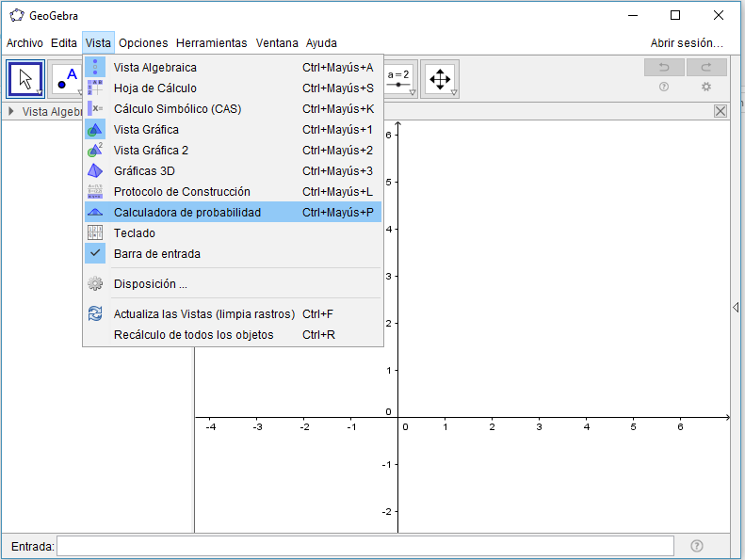Toggle Vista Algebraica view
The width and height of the screenshot is (745, 560).
tap(154, 67)
